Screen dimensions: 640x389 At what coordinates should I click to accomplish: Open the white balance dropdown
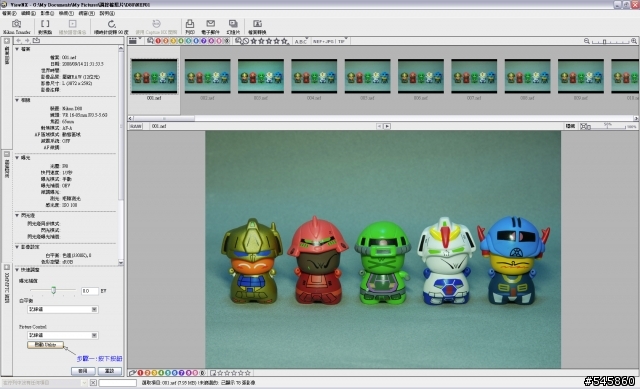coord(62,309)
